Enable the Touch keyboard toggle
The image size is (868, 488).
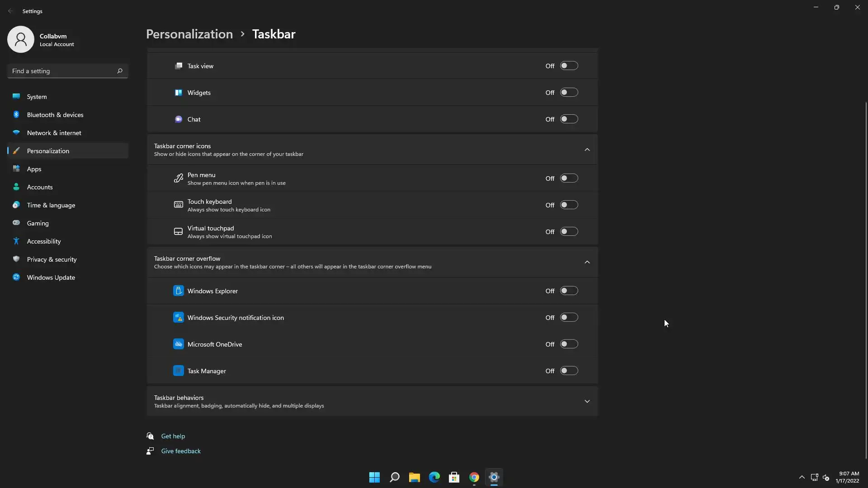click(x=569, y=205)
